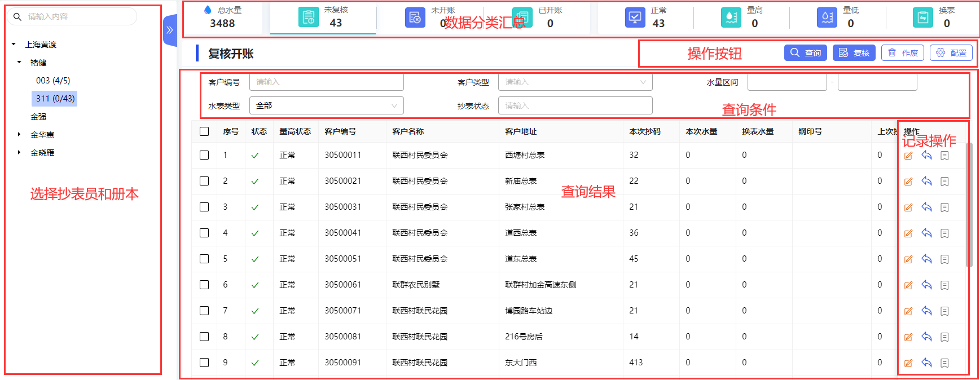Focus the sidebar search box 请输入内容
Image resolution: width=980 pixels, height=380 pixels.
pos(72,16)
